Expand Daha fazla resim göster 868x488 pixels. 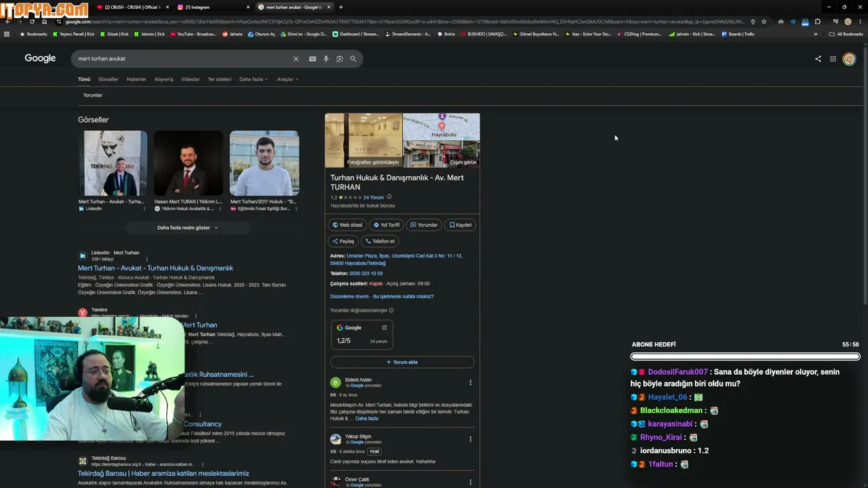pos(188,228)
